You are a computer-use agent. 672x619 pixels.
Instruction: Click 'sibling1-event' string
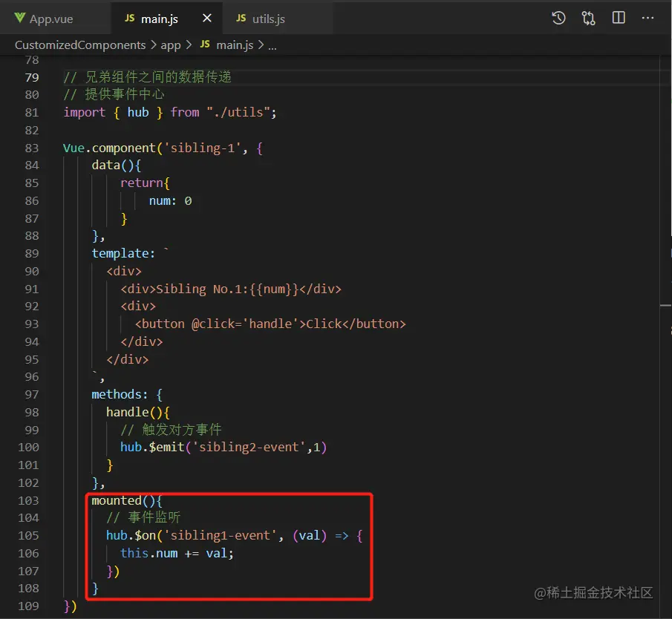221,535
